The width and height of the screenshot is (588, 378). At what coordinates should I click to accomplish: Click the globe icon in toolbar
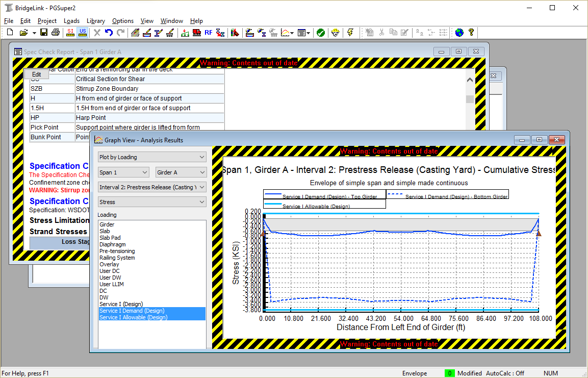pos(459,33)
